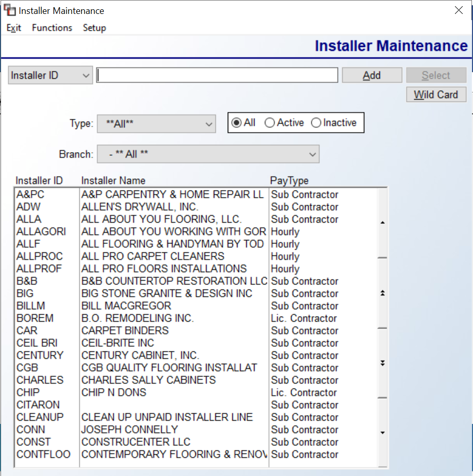
Task: Click CENTURY CABINET, INC. name
Action: (x=140, y=355)
